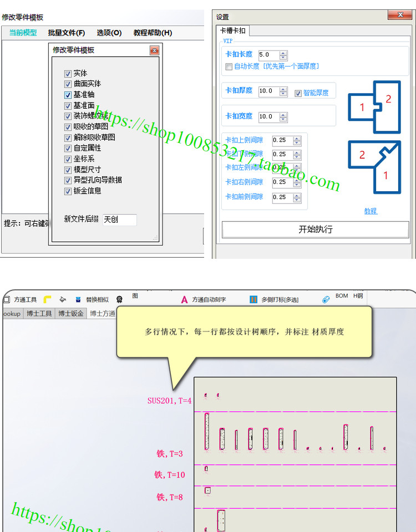Click the 卡扣长度 spinner arrows
The width and height of the screenshot is (416, 532).
[x=283, y=55]
